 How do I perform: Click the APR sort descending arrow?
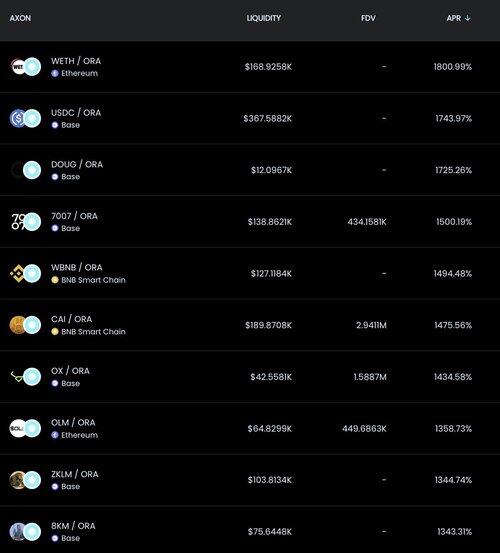coord(468,18)
